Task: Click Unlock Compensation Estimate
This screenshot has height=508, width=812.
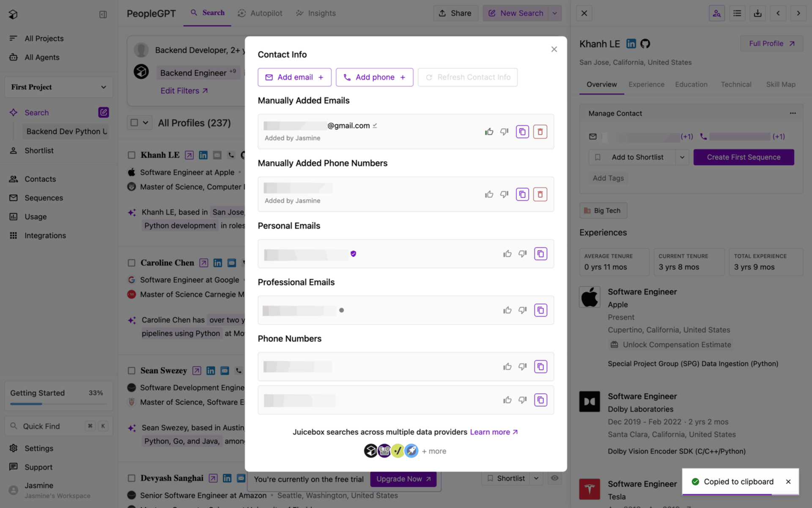Action: click(671, 345)
